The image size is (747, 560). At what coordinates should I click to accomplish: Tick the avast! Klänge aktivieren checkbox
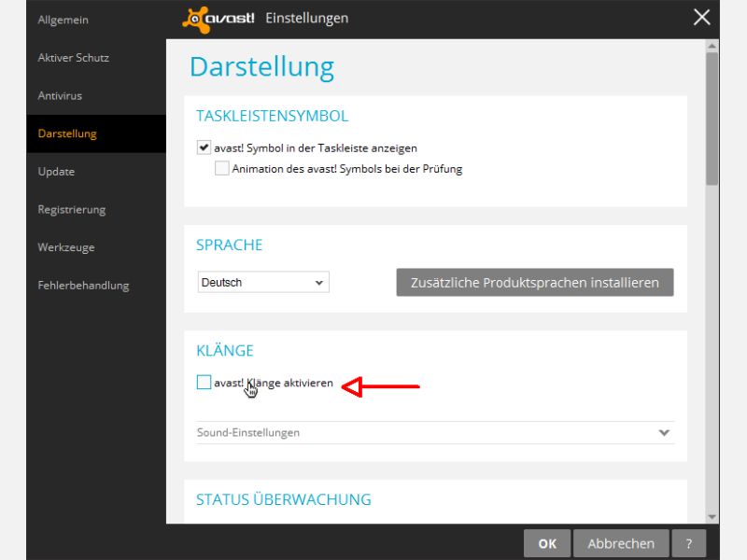pos(204,382)
